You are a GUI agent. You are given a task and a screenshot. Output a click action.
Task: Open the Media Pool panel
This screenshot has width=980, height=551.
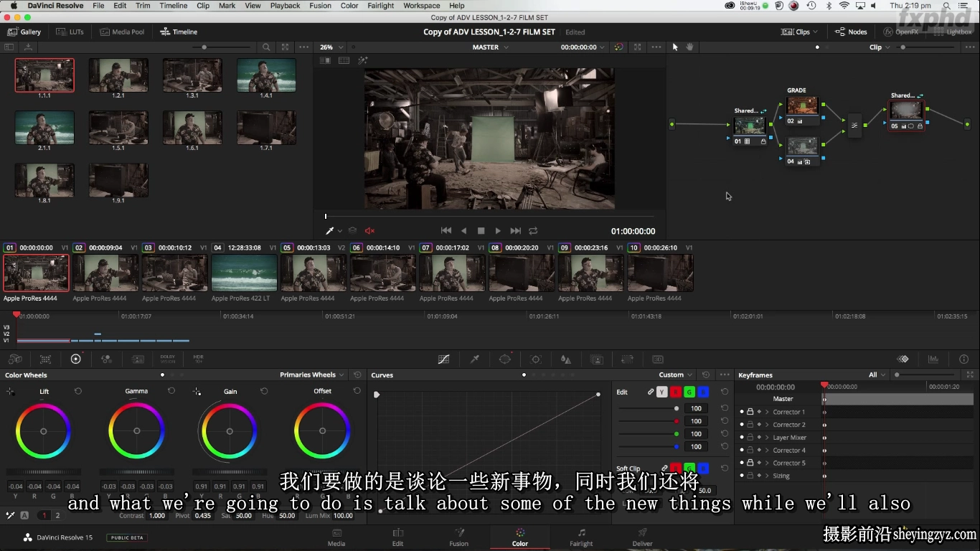click(x=122, y=32)
